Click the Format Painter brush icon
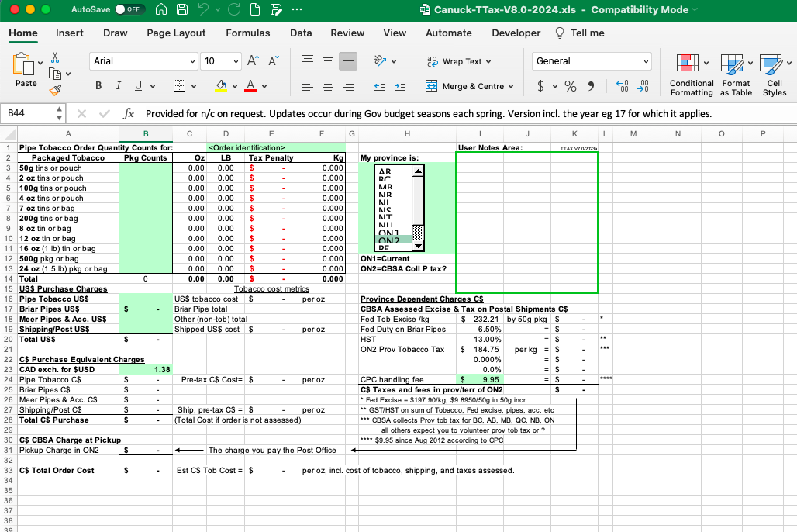797x532 pixels. click(x=55, y=90)
